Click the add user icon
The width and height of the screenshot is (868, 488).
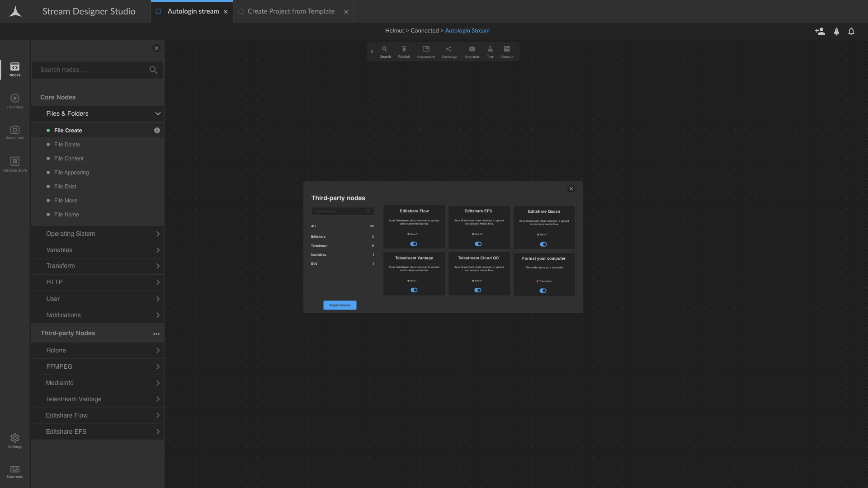(x=820, y=31)
